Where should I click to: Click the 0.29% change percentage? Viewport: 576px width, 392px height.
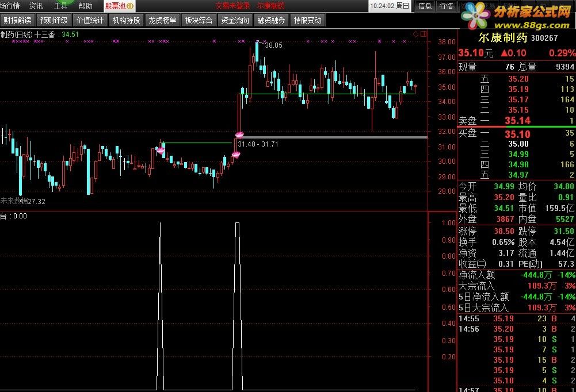562,53
